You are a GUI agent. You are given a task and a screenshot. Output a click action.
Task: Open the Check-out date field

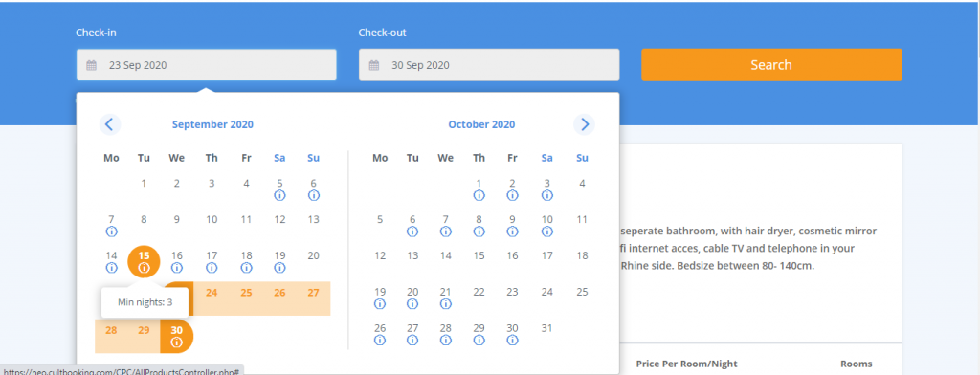coord(489,65)
